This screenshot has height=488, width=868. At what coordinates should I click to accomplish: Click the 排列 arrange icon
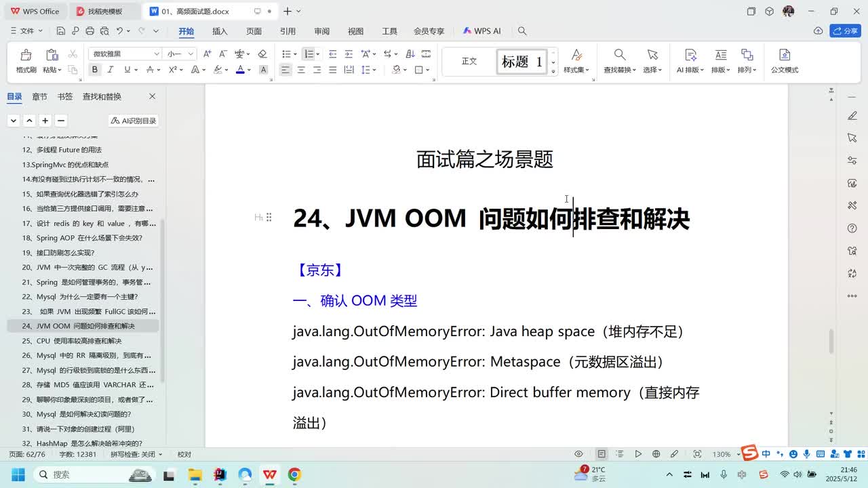point(747,55)
